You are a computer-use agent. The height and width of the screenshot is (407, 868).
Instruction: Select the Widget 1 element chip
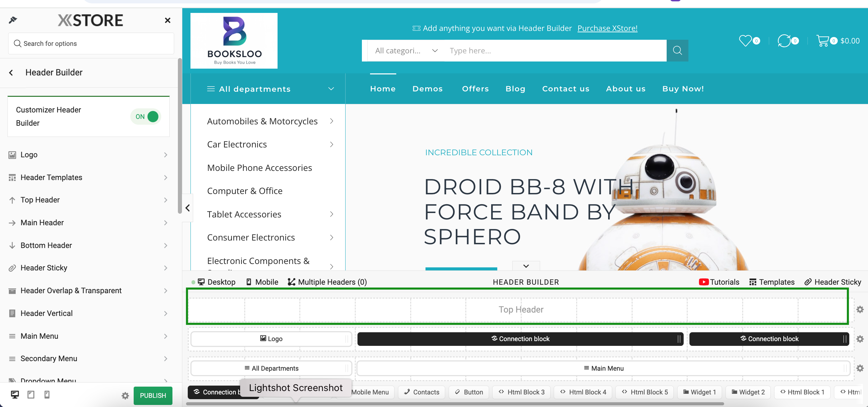[700, 392]
